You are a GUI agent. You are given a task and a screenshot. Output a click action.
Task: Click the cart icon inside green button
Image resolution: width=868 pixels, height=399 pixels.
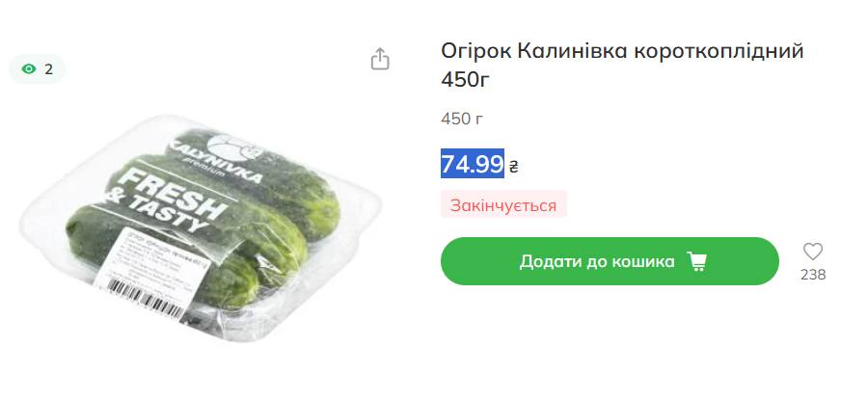coord(696,261)
